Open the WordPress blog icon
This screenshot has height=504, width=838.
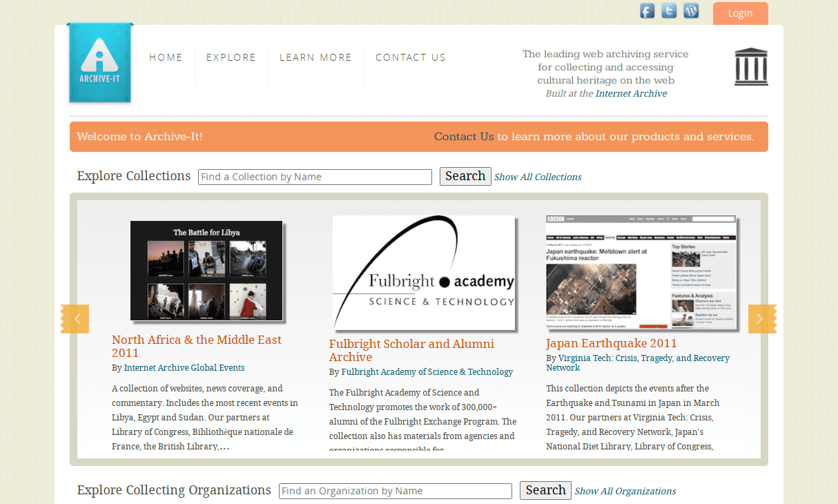pyautogui.click(x=691, y=11)
